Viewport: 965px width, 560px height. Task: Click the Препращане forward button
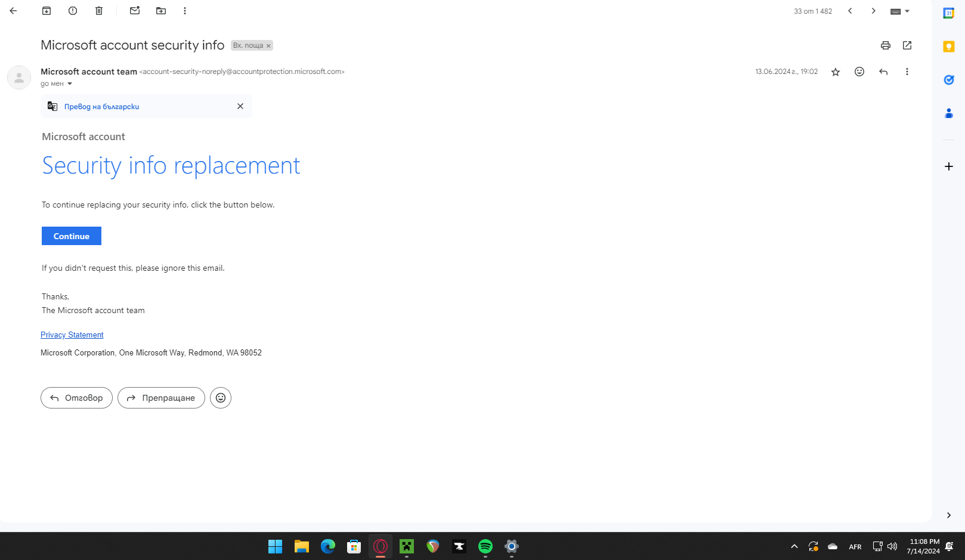click(161, 398)
